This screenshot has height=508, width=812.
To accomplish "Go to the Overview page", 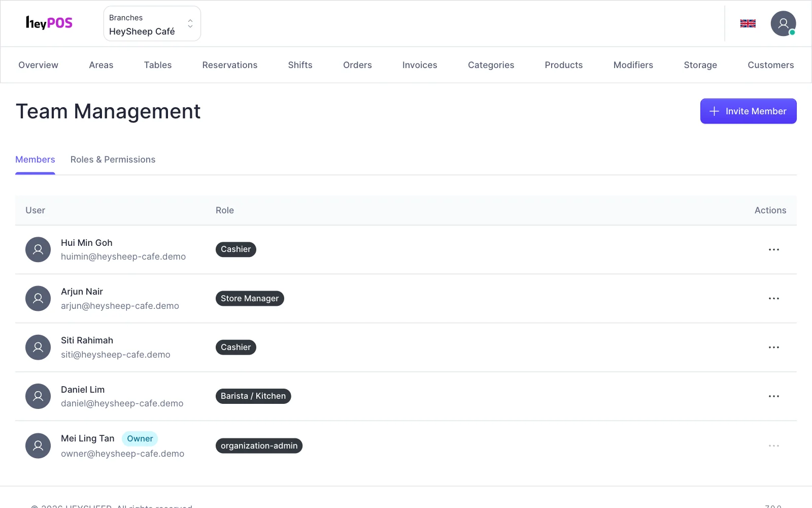I will coord(38,65).
